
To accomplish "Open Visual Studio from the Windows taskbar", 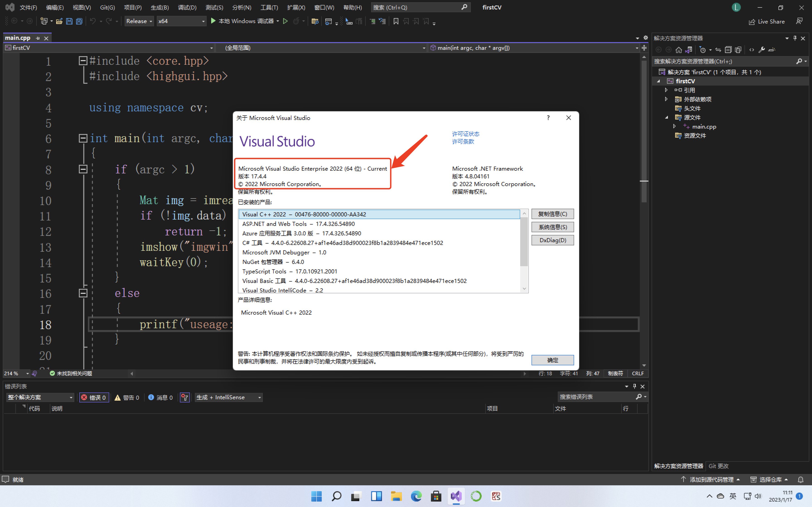I will pyautogui.click(x=456, y=496).
